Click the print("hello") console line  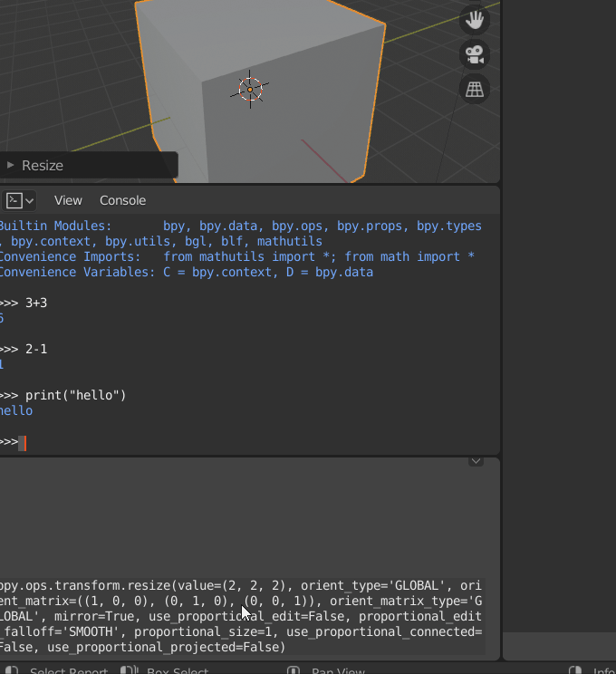63,396
